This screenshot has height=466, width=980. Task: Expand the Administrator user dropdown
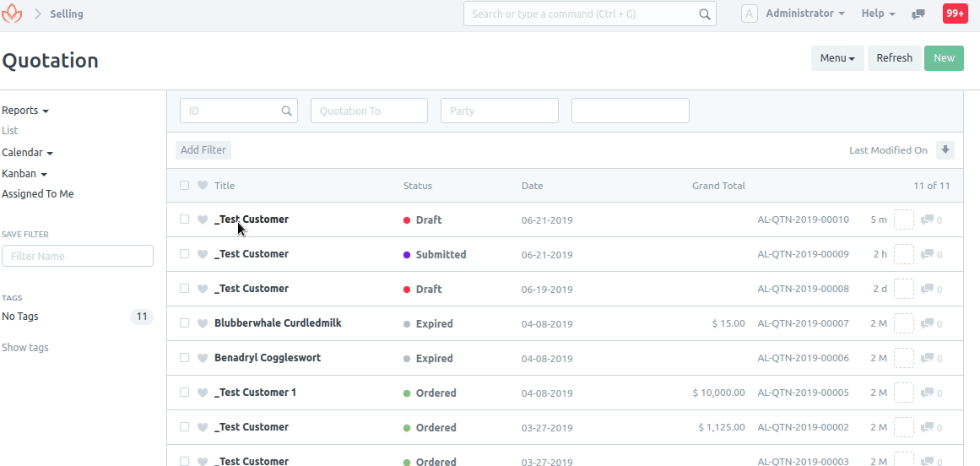pos(805,14)
